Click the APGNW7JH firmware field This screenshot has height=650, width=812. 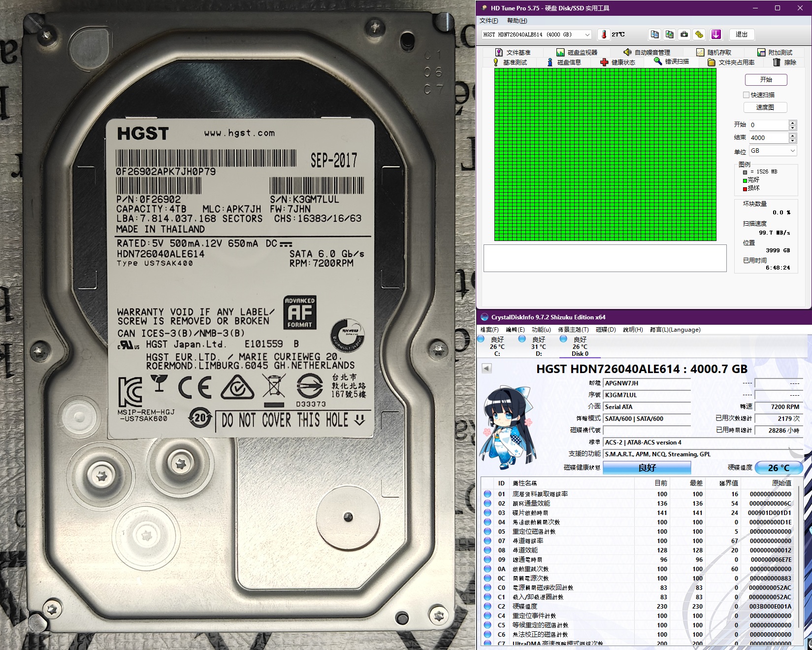tap(647, 383)
